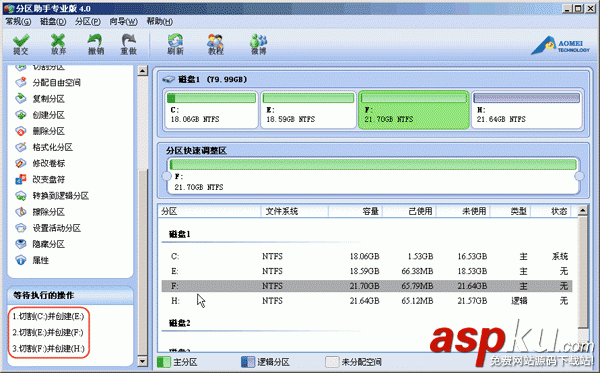The image size is (600, 373).
Task: Select pending operation 1.切割(C:)并创建(E:)
Action: (48, 316)
